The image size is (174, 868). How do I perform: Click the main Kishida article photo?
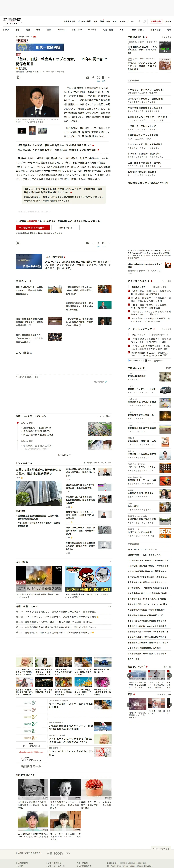pyautogui.click(x=38, y=101)
